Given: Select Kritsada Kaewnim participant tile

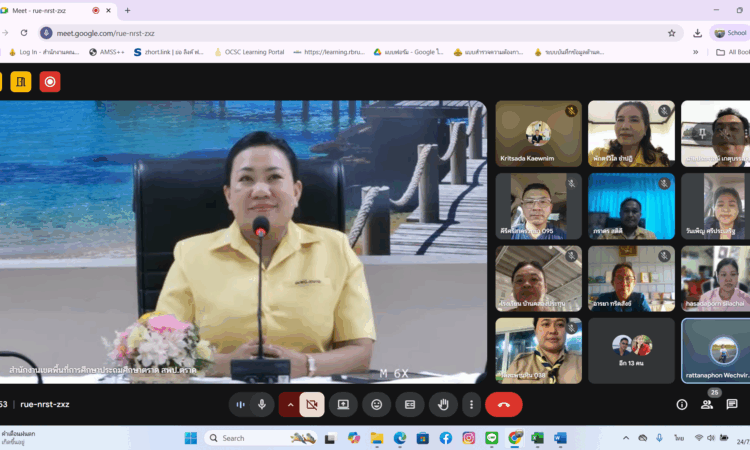Looking at the screenshot, I should click(539, 133).
